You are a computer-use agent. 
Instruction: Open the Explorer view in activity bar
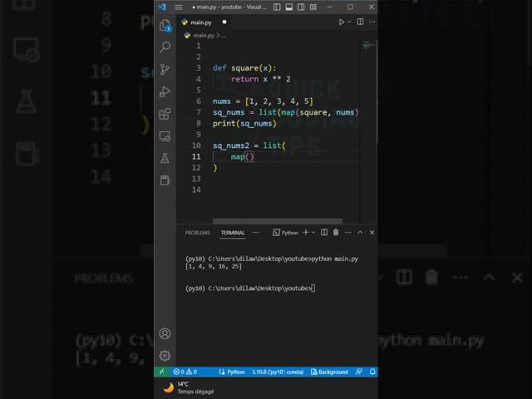(x=165, y=26)
